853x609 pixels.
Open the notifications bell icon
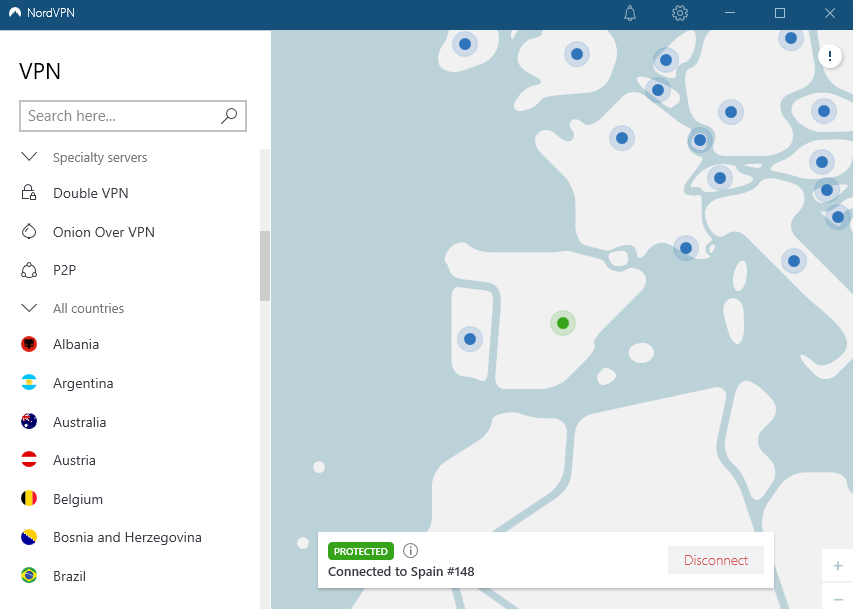coord(630,13)
